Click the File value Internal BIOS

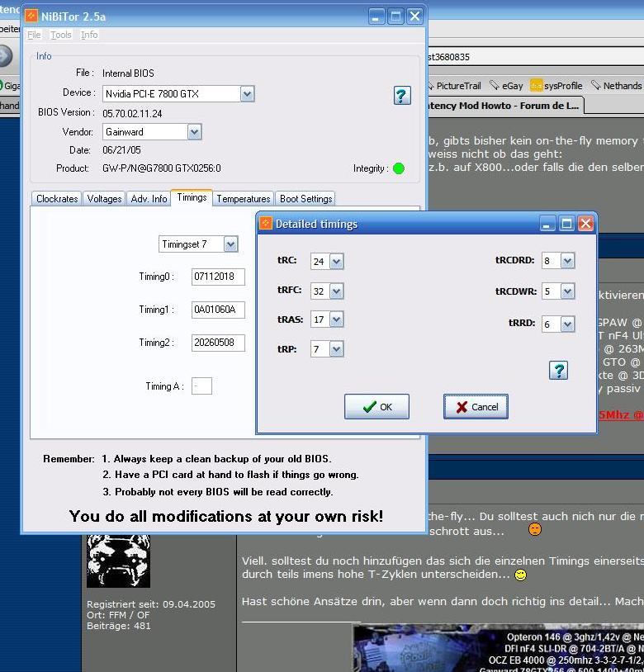point(128,73)
